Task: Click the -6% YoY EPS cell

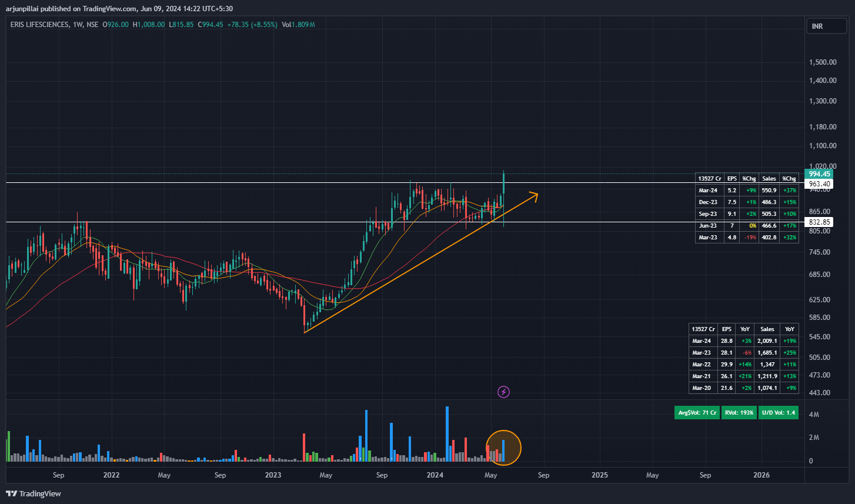Action: coord(745,353)
